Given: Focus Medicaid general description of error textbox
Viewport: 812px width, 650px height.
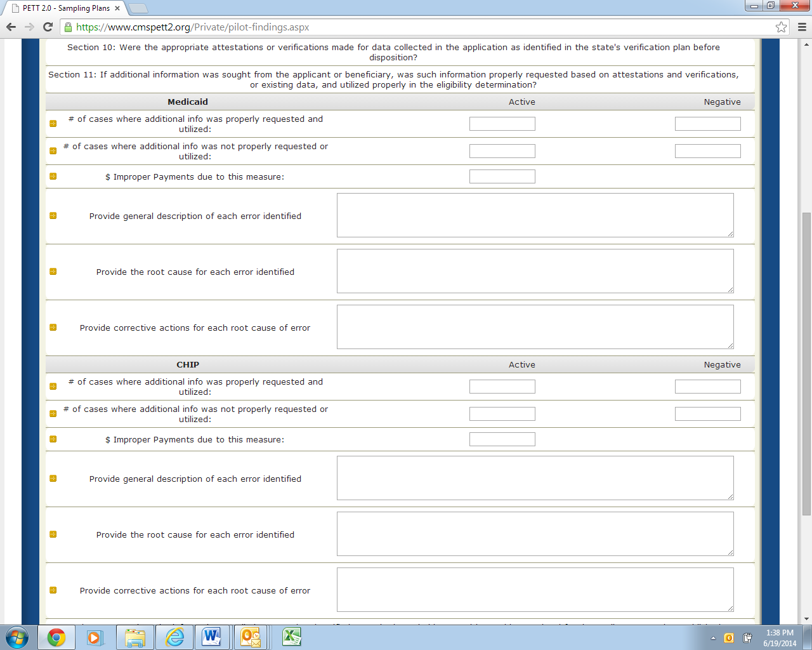Looking at the screenshot, I should [535, 215].
